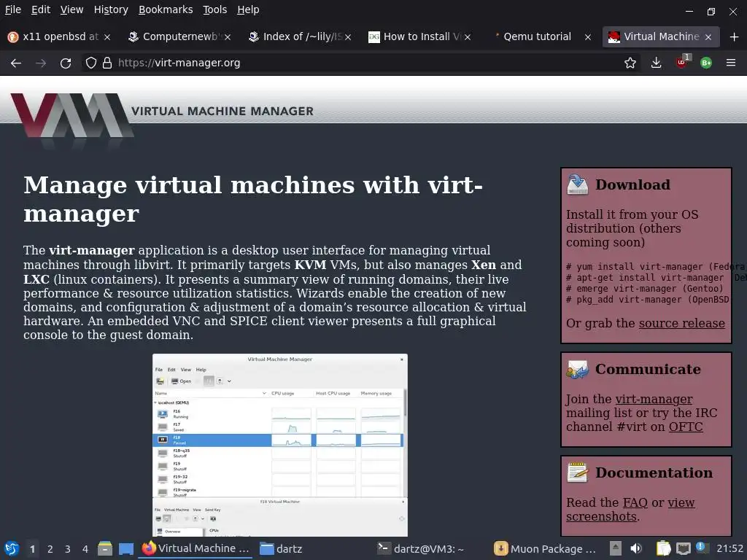The height and width of the screenshot is (560, 747).
Task: Click the 21:52 taskbar clock
Action: tap(729, 548)
